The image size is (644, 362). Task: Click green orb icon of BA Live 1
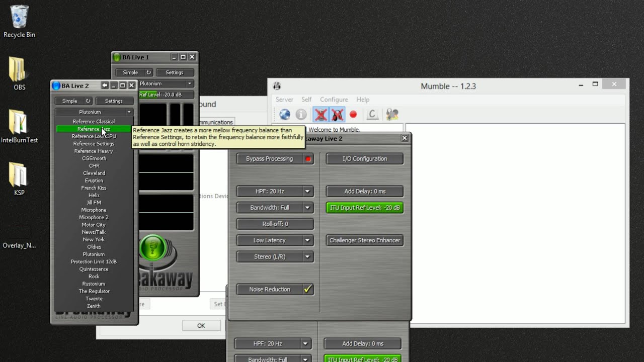(x=117, y=57)
